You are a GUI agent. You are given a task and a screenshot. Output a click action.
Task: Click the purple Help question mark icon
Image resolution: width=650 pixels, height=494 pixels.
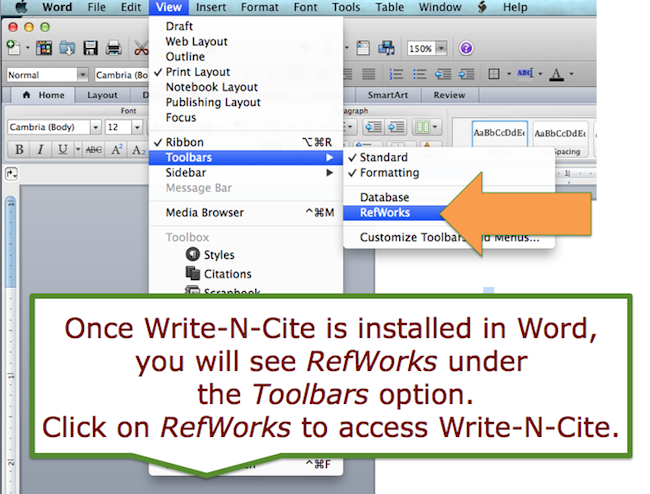(466, 48)
